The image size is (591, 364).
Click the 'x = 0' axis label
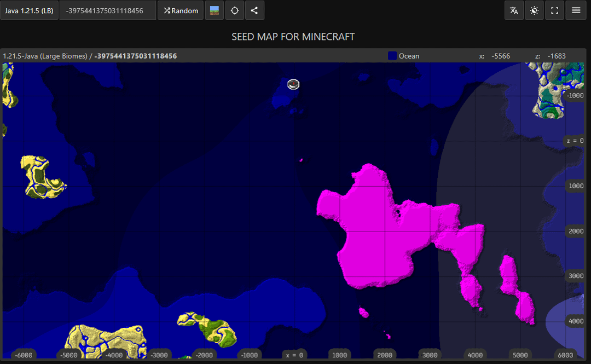[294, 355]
